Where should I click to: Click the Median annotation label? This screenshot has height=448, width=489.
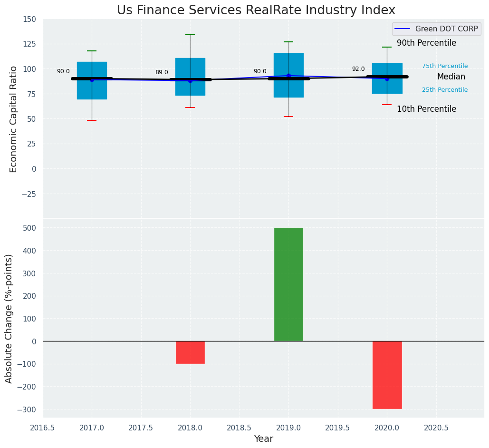point(451,77)
